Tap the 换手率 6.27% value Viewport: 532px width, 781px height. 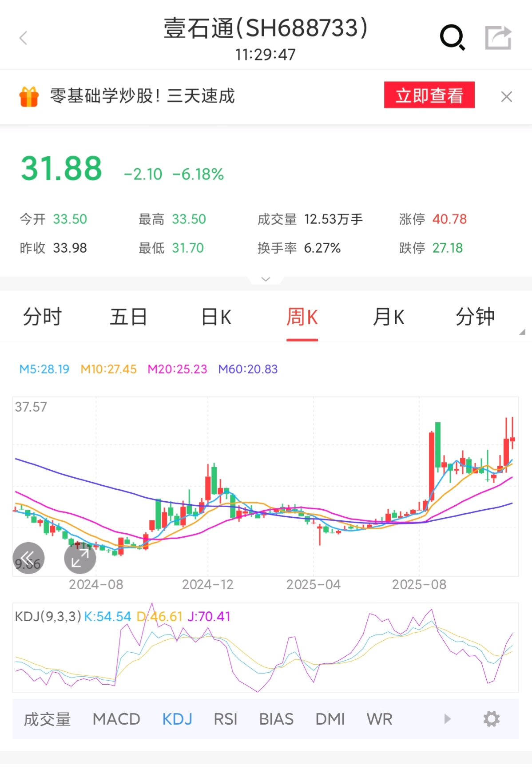[x=322, y=248]
